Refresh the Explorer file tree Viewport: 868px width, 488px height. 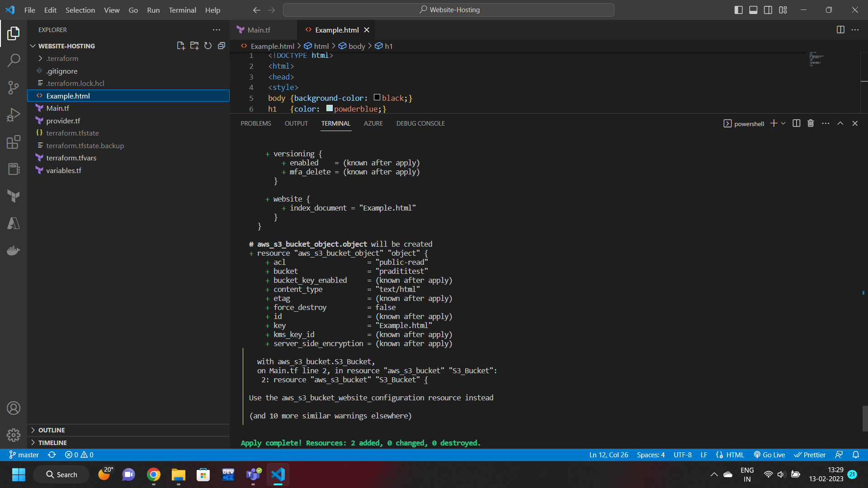(x=208, y=46)
